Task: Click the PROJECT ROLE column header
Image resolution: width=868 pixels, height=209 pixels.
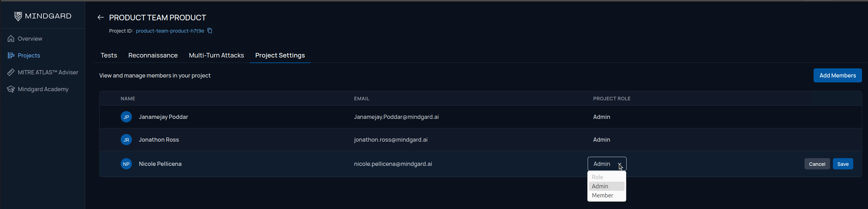Action: 612,99
